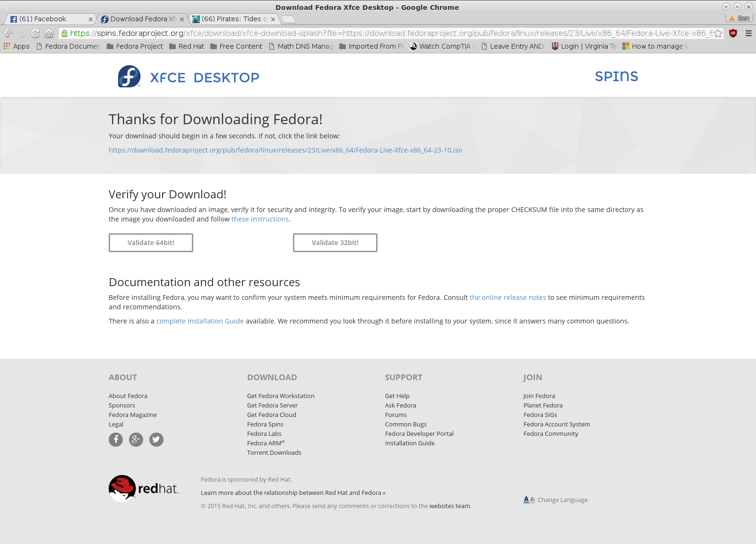756x544 pixels.
Task: Open the Math DNS Manager bookmark
Action: 301,46
